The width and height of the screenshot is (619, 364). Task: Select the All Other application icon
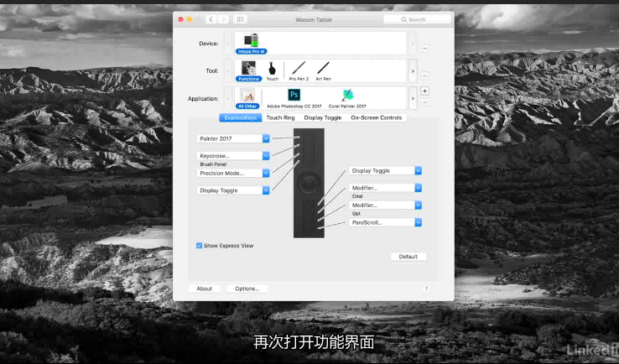(248, 98)
